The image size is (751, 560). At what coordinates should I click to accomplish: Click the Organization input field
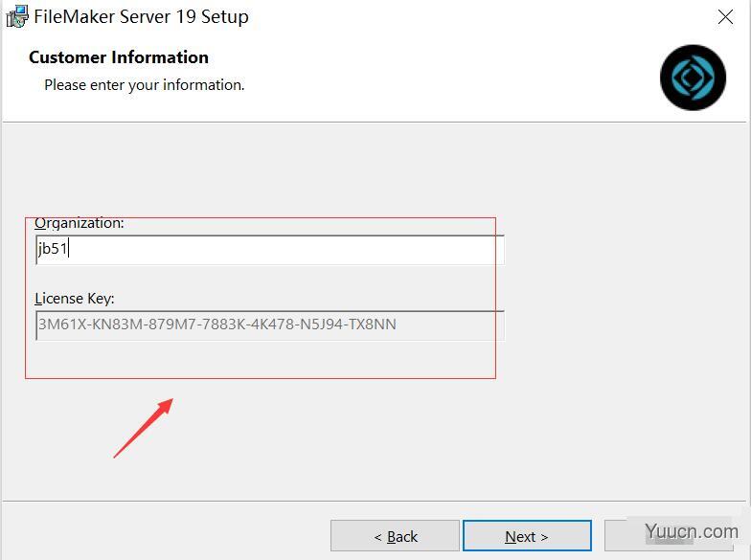pyautogui.click(x=270, y=249)
